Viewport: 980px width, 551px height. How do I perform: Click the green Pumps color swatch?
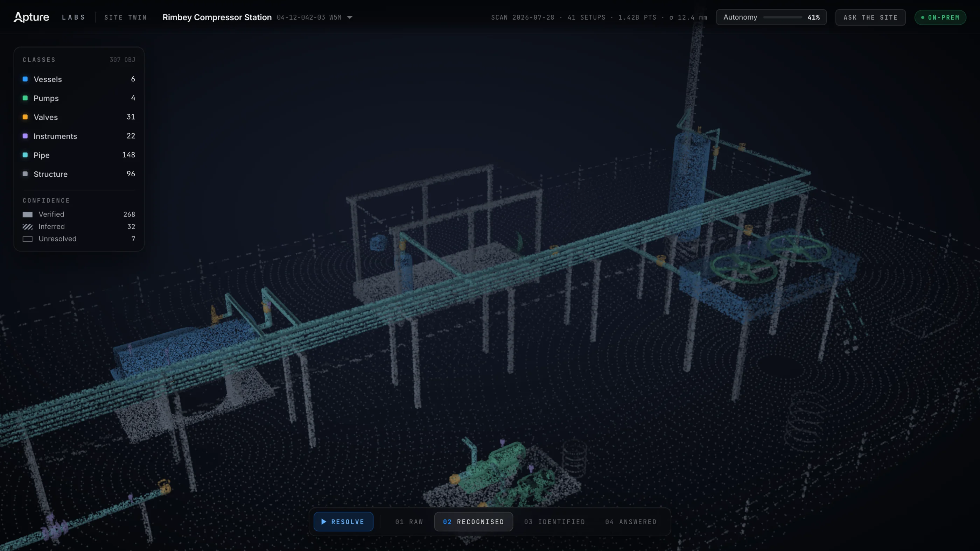(25, 98)
